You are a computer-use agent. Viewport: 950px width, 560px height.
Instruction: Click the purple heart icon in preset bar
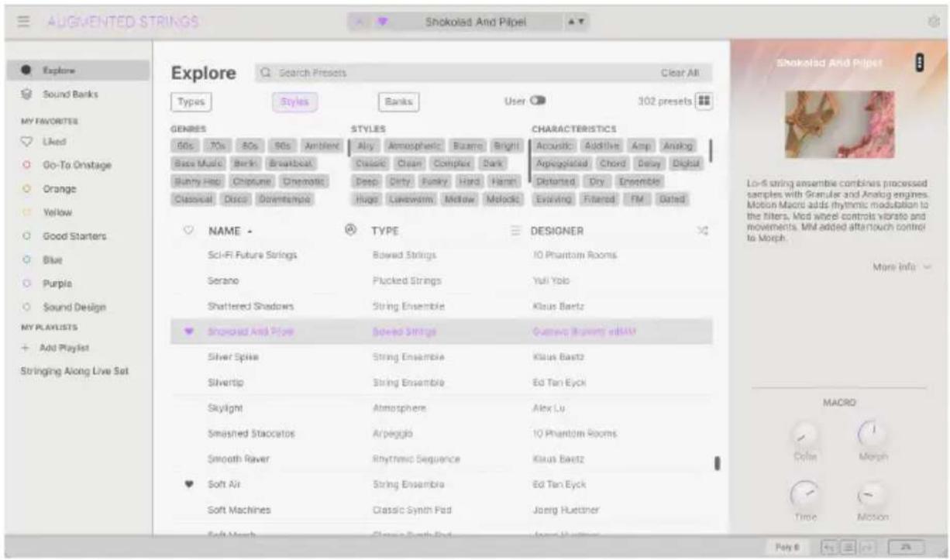tap(382, 22)
